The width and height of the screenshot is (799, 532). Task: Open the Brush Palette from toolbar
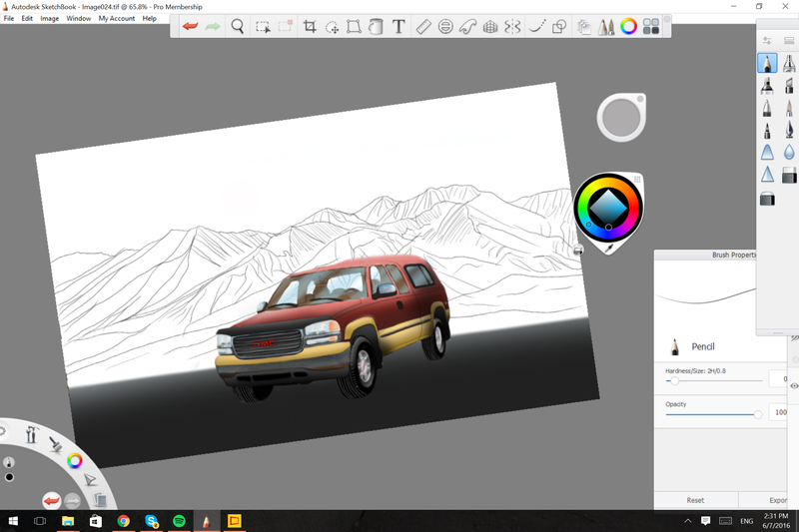606,27
